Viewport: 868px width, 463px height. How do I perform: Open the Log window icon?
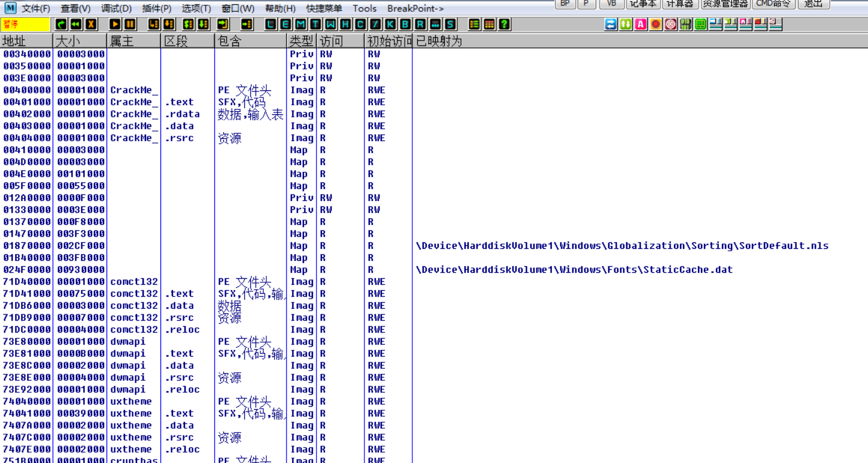click(x=270, y=25)
